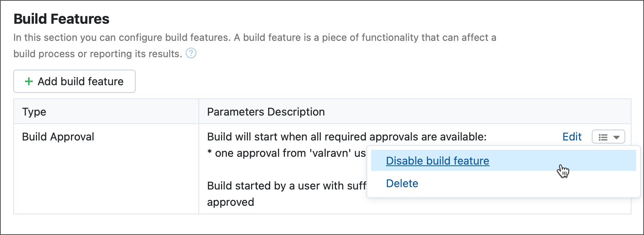Click the Build Approval type label
Viewport: 644px width, 235px height.
point(57,137)
